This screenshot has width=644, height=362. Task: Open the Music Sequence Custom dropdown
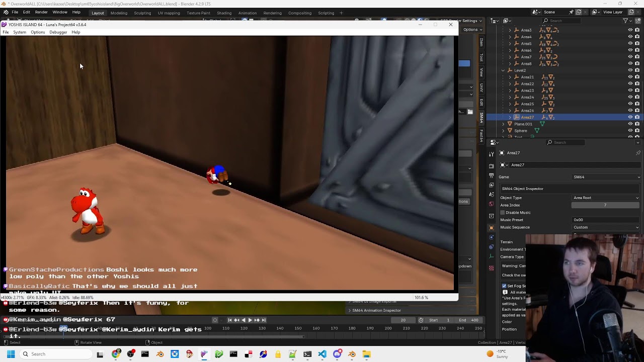pyautogui.click(x=606, y=227)
